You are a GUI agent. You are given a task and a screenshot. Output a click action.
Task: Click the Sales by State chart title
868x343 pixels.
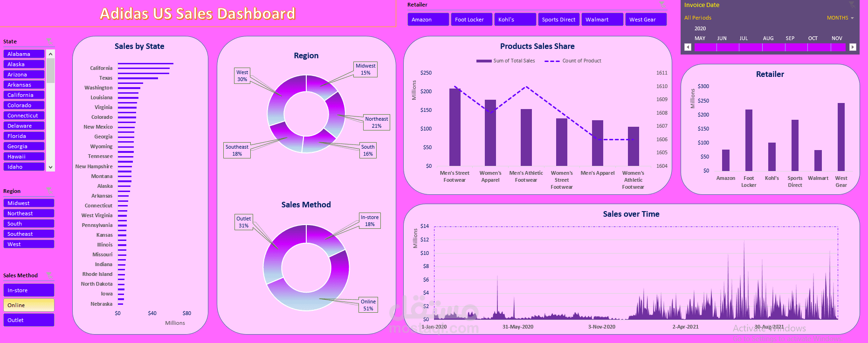coord(139,46)
